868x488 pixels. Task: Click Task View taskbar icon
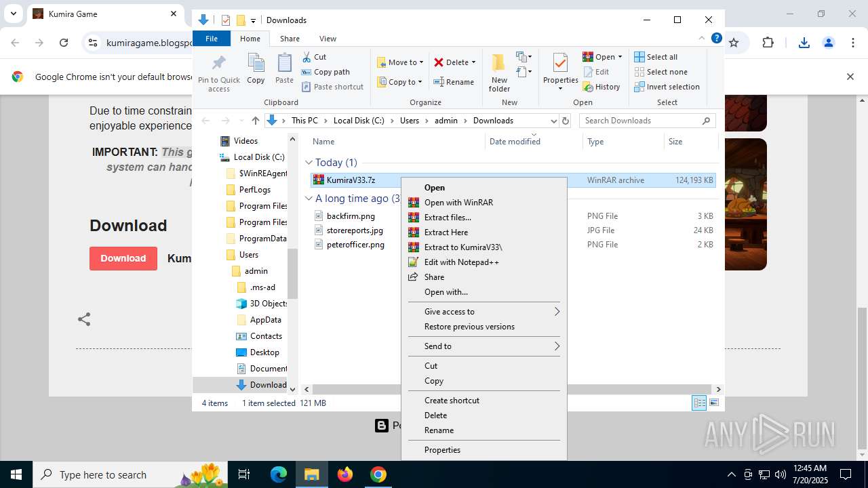245,474
